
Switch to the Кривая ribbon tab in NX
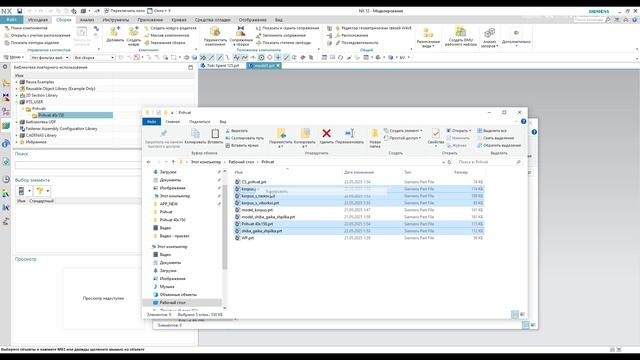[x=179, y=20]
